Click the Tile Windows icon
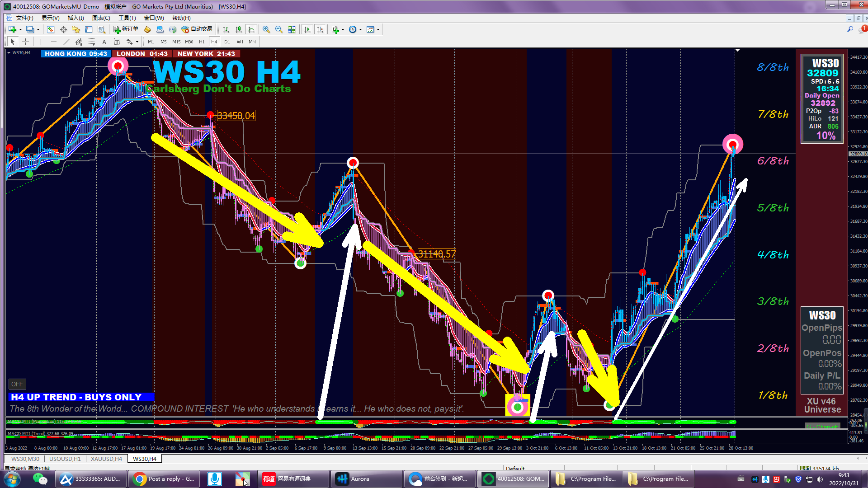The height and width of the screenshot is (488, 868). (292, 29)
